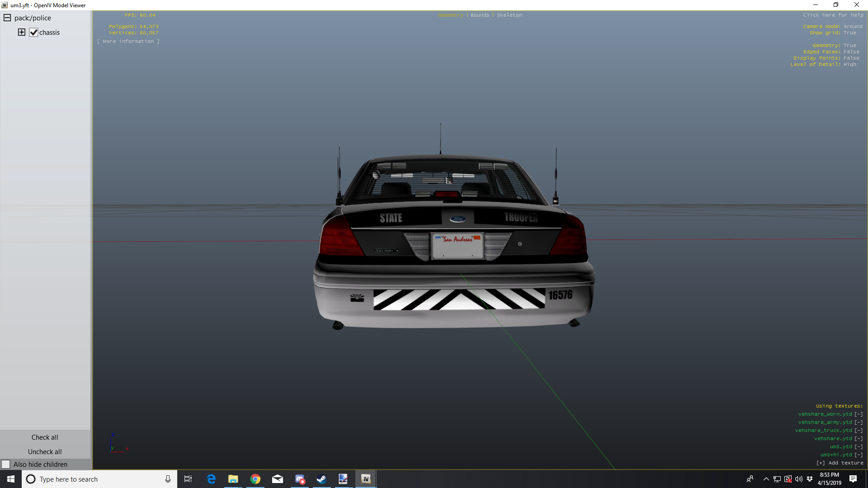Collapse the pack/police tree root
This screenshot has height=488, width=868.
7,18
